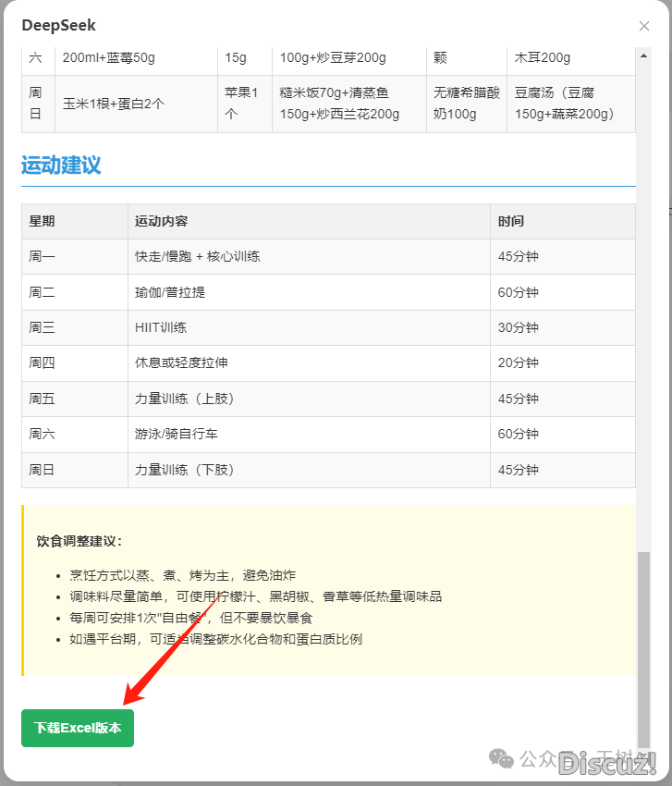Click the 无糖希腊酸奶100g cell
This screenshot has height=786, width=672.
467,104
